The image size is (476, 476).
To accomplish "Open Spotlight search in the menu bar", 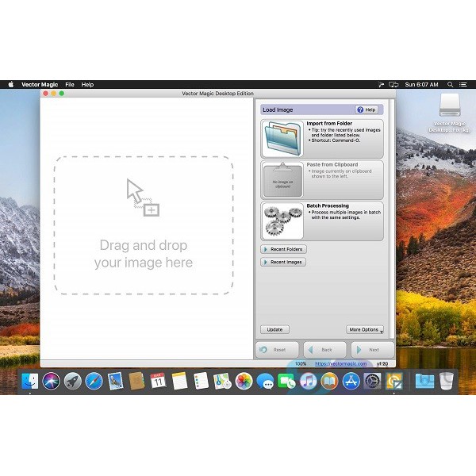I will click(x=450, y=84).
